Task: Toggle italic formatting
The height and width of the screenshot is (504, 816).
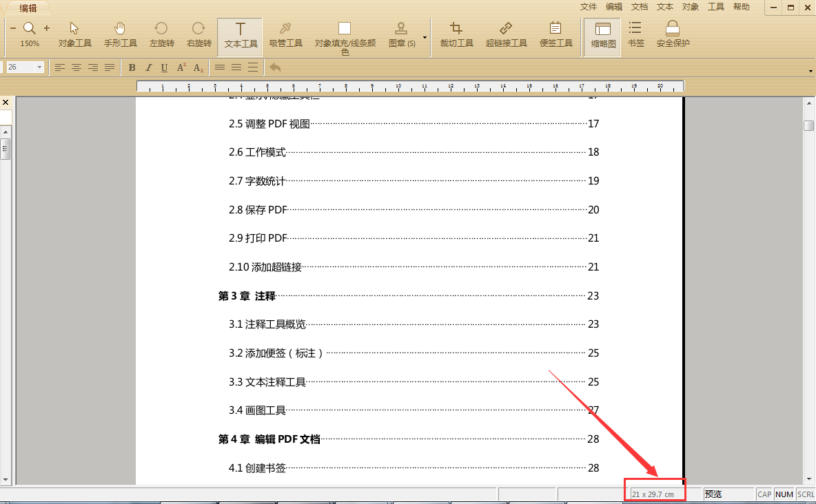Action: tap(148, 67)
